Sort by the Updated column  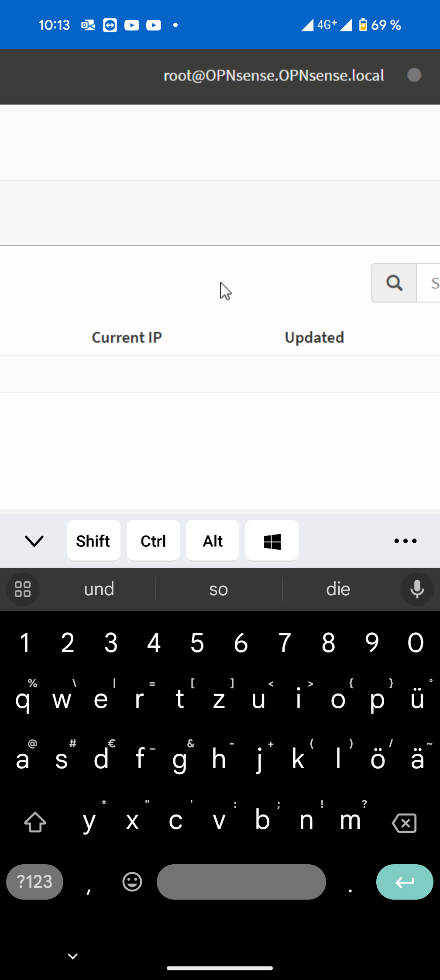(x=314, y=337)
